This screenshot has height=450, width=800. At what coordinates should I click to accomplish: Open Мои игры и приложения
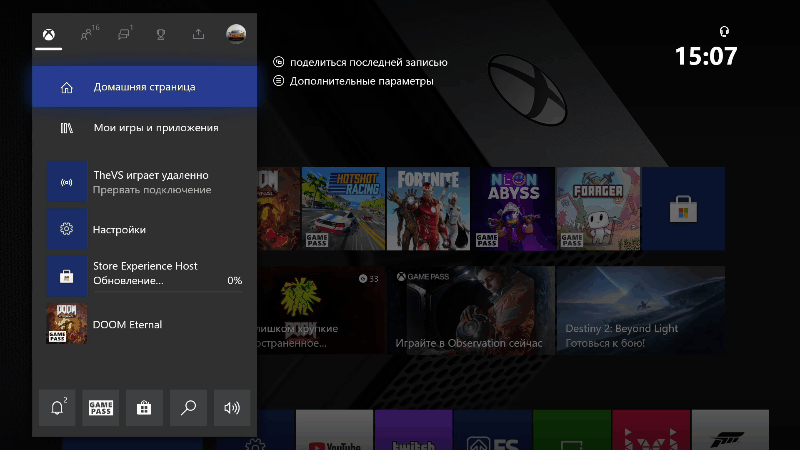pos(144,128)
